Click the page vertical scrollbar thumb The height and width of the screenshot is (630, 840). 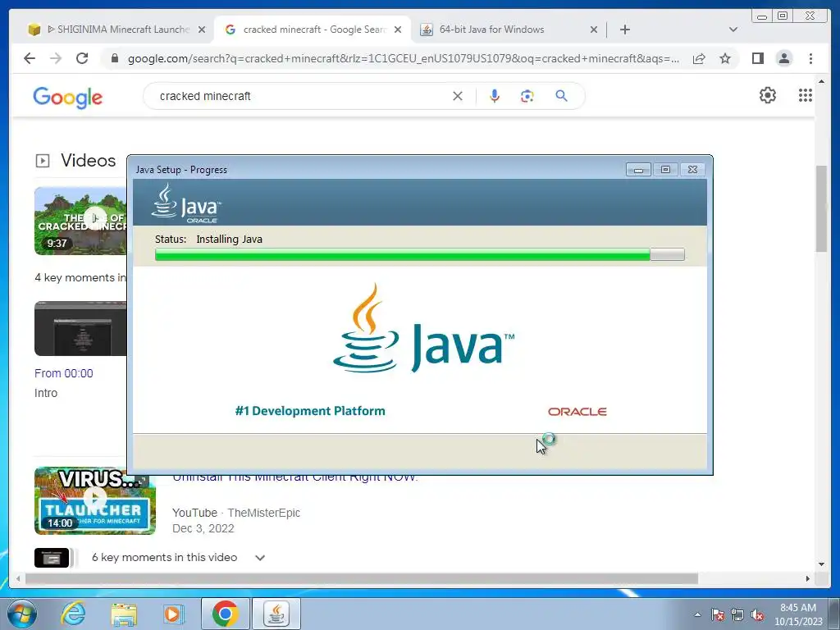[821, 208]
